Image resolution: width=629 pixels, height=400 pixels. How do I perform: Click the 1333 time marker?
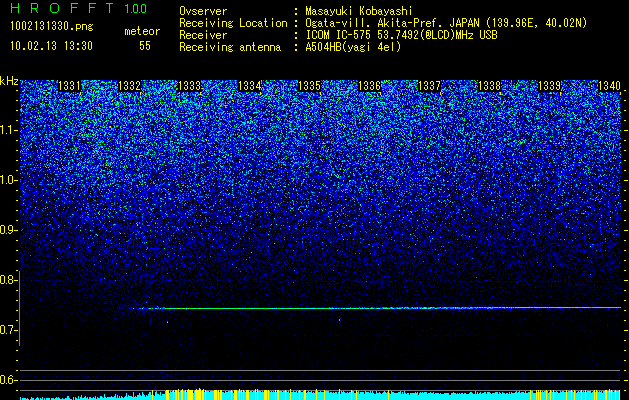[x=189, y=86]
